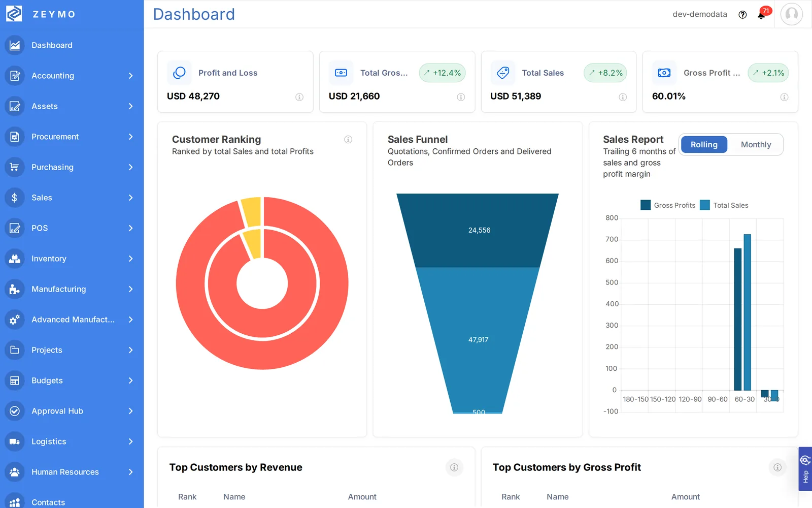Click the yellow slice of the outer donut ring
The image size is (812, 508).
(251, 212)
